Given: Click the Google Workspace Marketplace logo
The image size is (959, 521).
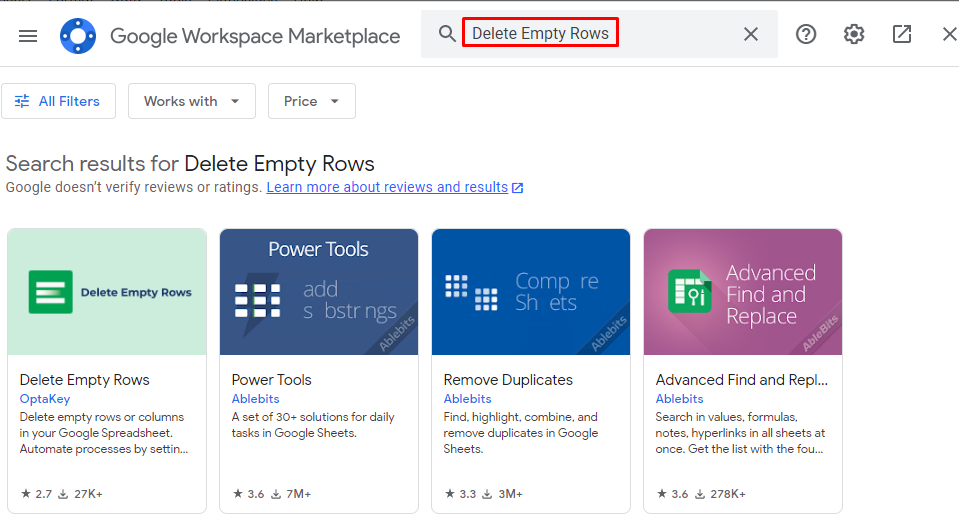Looking at the screenshot, I should point(78,36).
